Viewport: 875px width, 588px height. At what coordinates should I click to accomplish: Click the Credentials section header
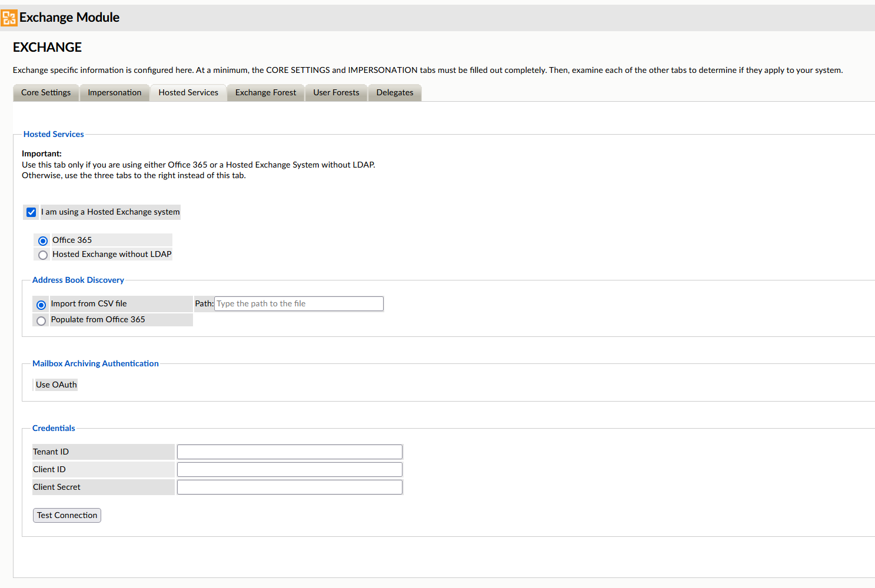pos(54,428)
